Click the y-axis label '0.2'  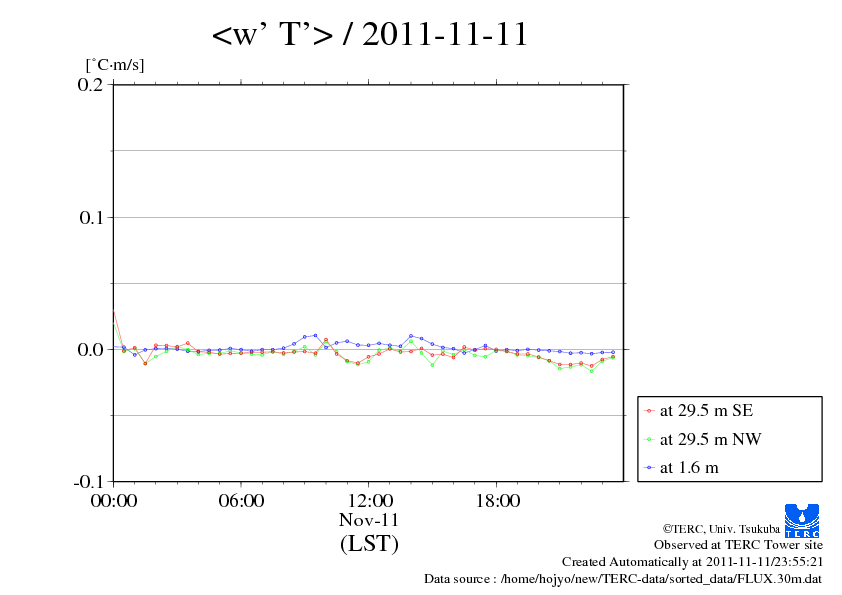pyautogui.click(x=90, y=84)
